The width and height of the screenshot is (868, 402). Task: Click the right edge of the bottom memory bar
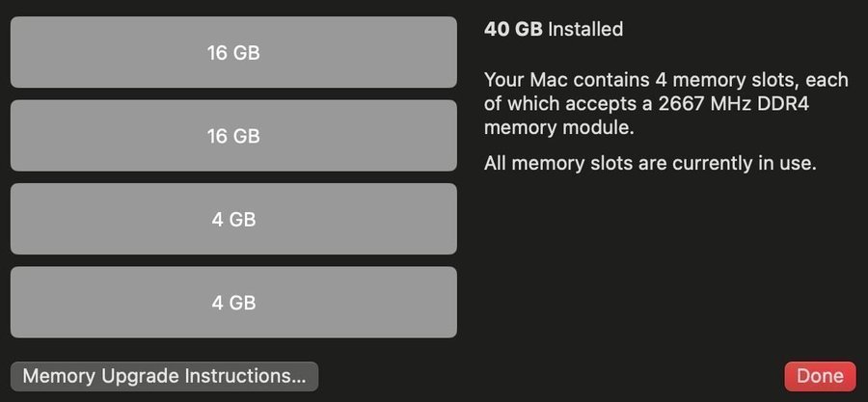tap(448, 303)
